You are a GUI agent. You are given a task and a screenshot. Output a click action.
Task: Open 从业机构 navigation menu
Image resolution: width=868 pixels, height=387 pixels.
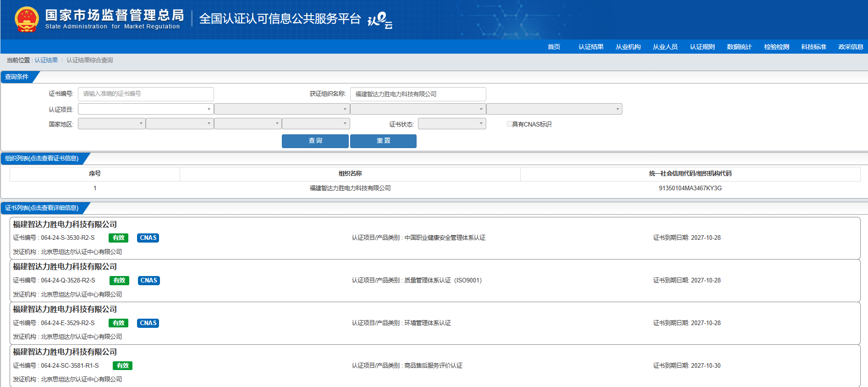628,47
